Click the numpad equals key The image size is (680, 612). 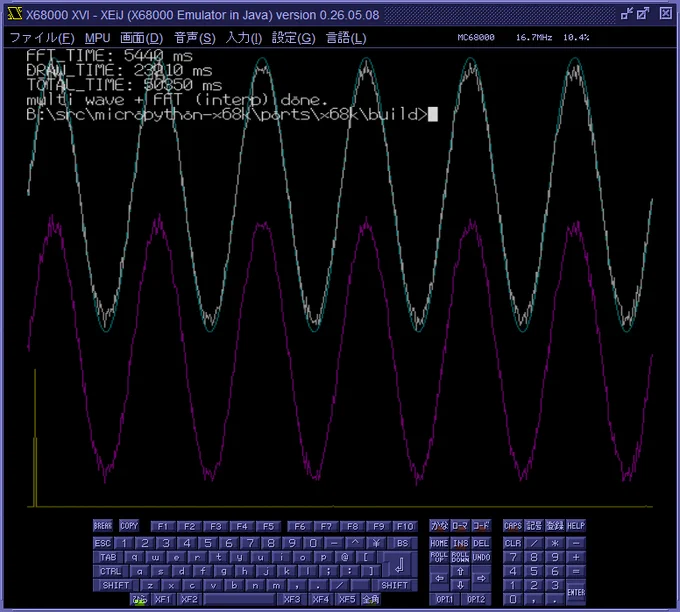(576, 571)
